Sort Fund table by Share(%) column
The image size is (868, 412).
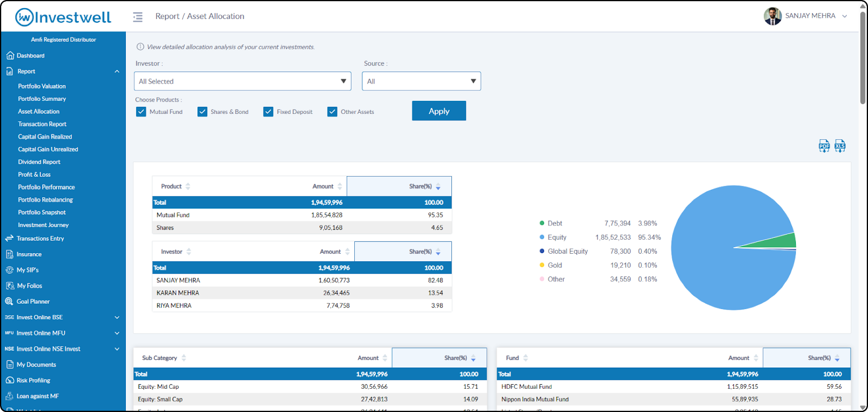click(x=837, y=358)
